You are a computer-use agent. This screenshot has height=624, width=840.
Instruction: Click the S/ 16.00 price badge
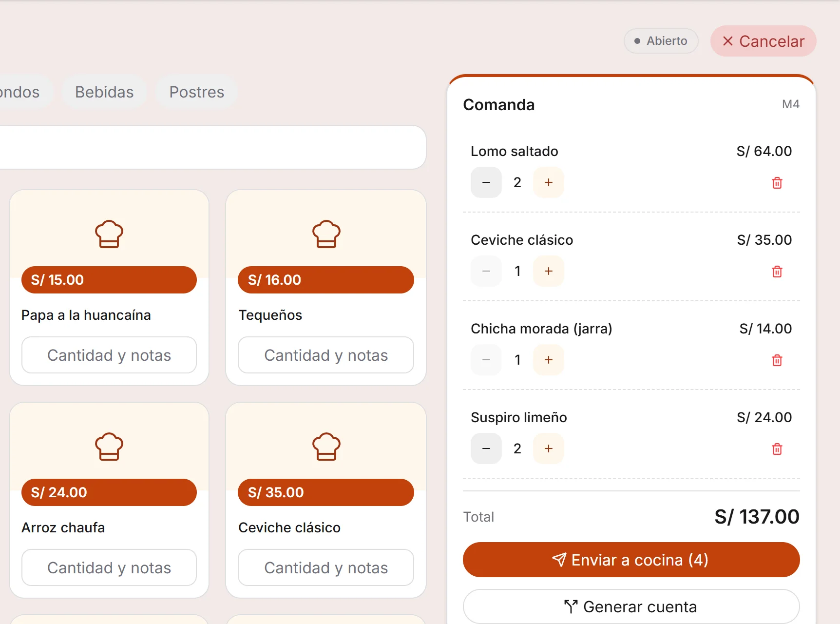326,280
